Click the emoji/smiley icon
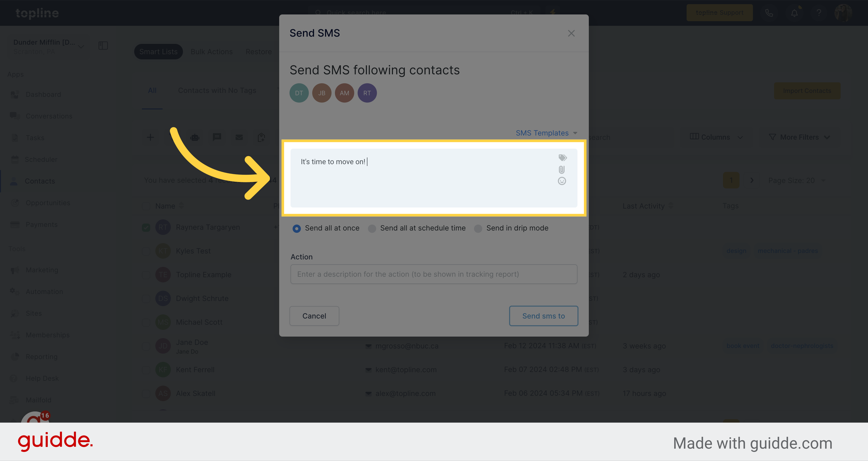Screen dimensions: 868x461 561,181
